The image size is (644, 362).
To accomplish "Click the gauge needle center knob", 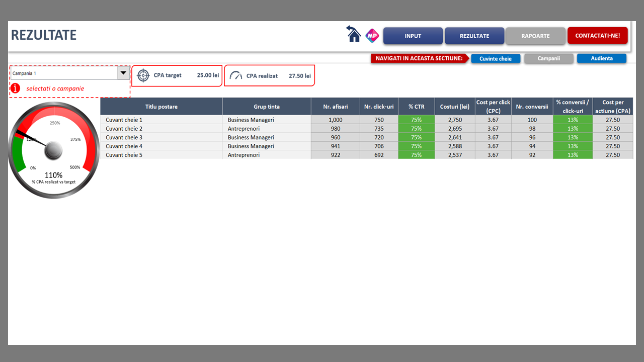I will click(53, 150).
